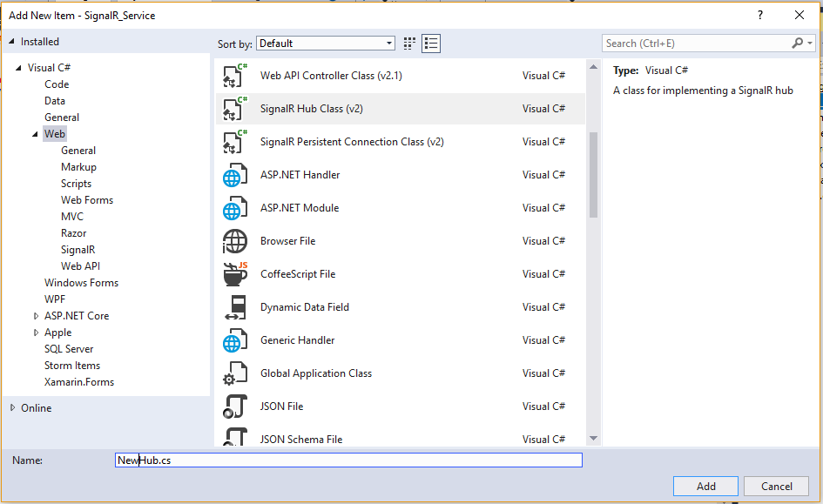The height and width of the screenshot is (504, 823).
Task: Click the Name input field
Action: (348, 460)
